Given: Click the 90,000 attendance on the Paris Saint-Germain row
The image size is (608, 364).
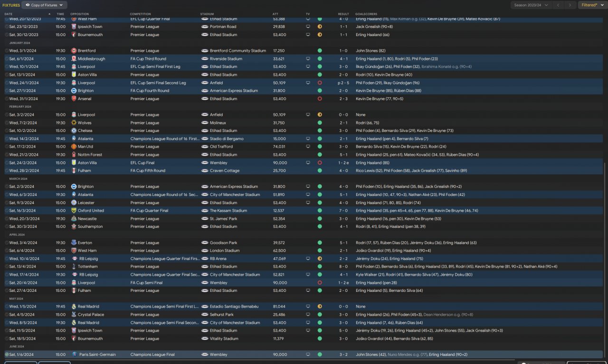Looking at the screenshot, I should [x=280, y=355].
